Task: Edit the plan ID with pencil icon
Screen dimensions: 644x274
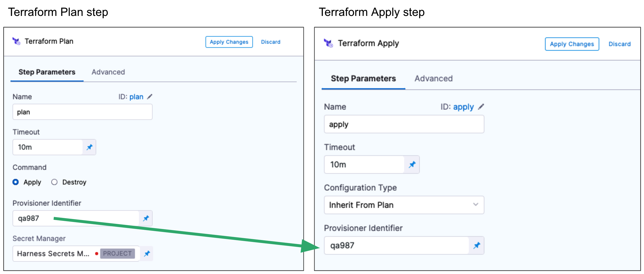Action: click(x=150, y=97)
